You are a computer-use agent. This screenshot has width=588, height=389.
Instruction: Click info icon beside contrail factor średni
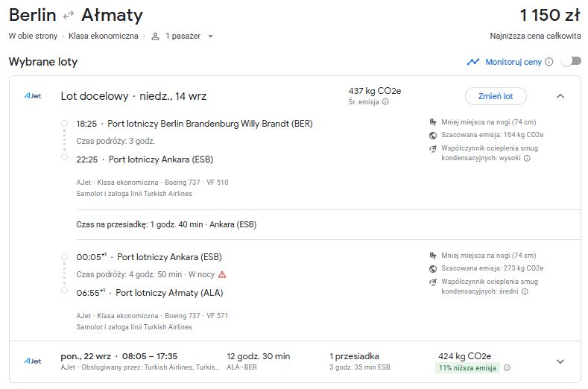pyautogui.click(x=525, y=291)
